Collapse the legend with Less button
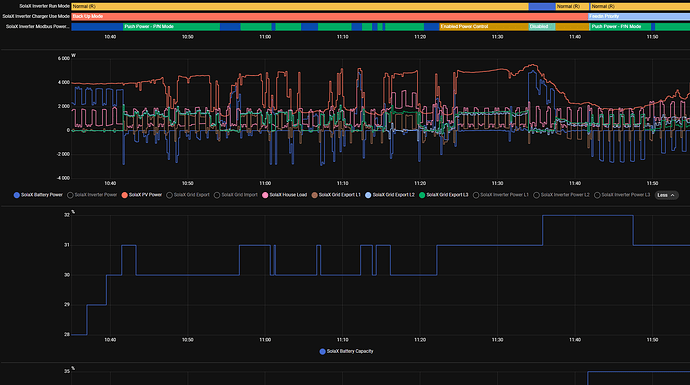690x385 pixels. point(666,195)
